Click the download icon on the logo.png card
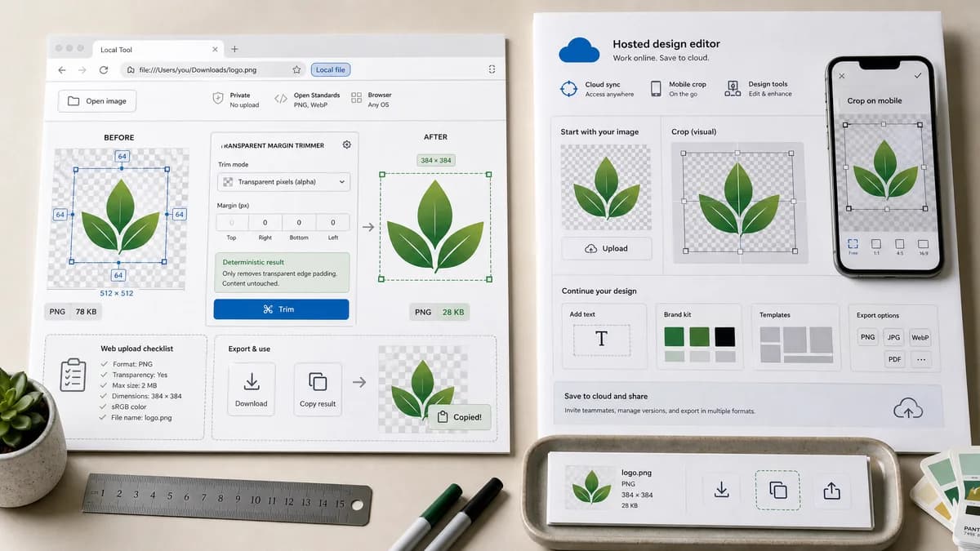Image resolution: width=980 pixels, height=551 pixels. 721,489
